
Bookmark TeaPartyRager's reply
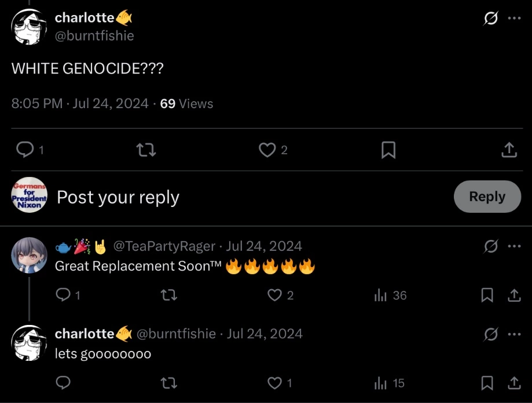coord(487,295)
